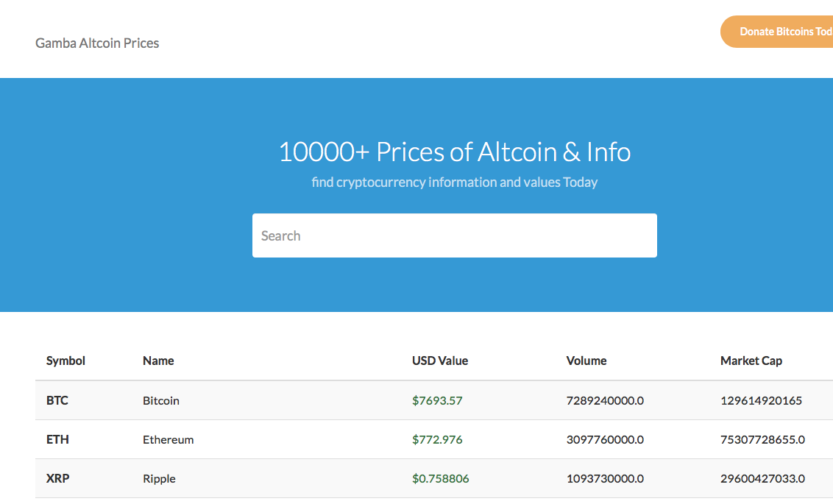The height and width of the screenshot is (504, 833).
Task: Click Ethereum's $772.976 price
Action: [x=437, y=440]
